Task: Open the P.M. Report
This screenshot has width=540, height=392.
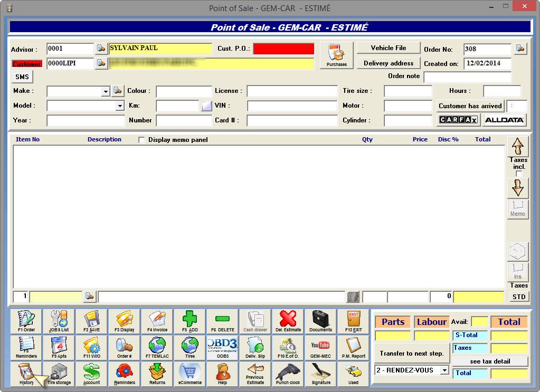Action: pos(353,348)
